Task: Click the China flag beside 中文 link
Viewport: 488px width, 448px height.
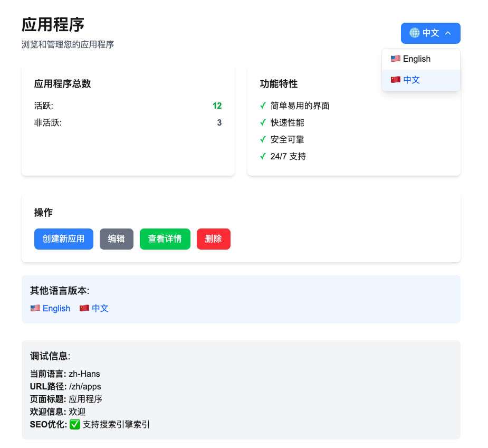Action: coord(84,308)
